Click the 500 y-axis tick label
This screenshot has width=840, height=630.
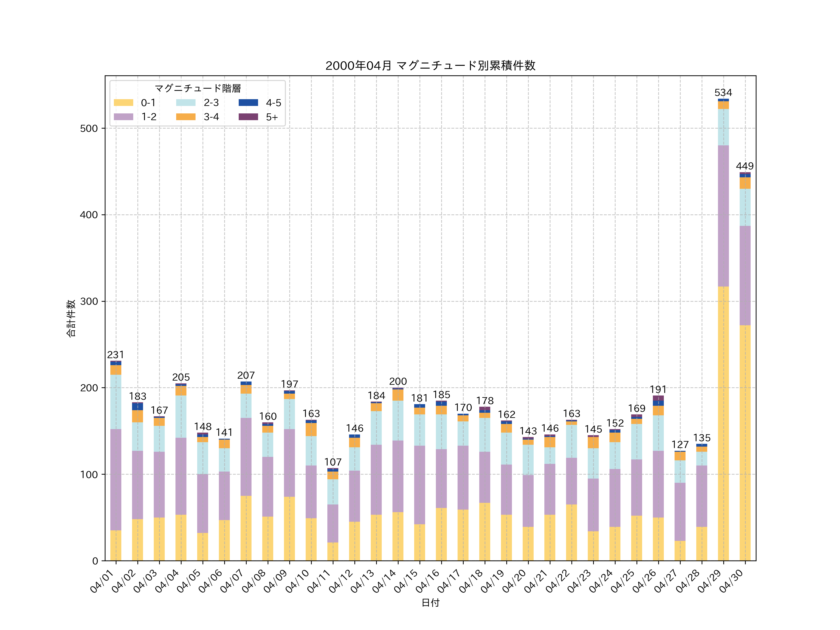point(89,128)
